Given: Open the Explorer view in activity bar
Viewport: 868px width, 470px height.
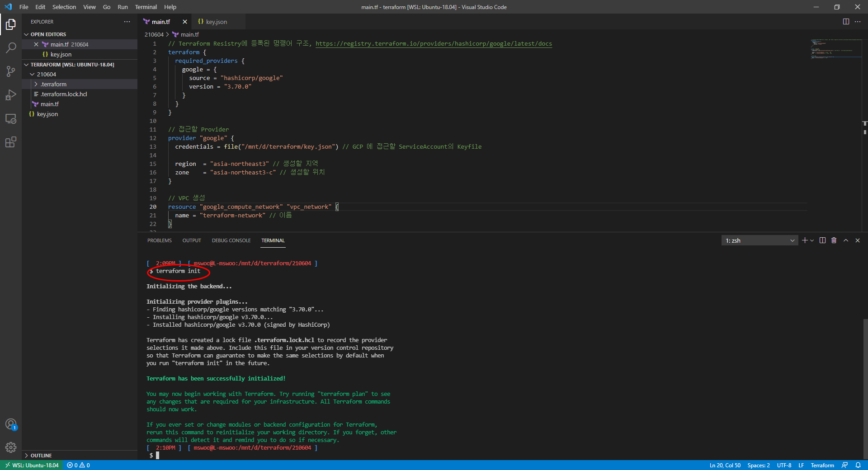Looking at the screenshot, I should (11, 24).
